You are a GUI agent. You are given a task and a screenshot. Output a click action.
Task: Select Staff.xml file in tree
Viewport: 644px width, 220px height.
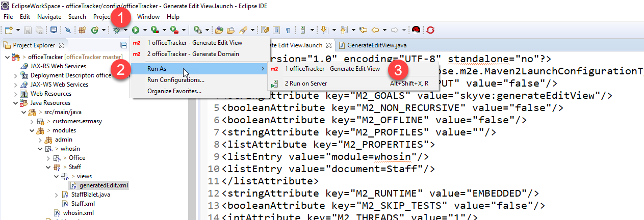pos(78,204)
